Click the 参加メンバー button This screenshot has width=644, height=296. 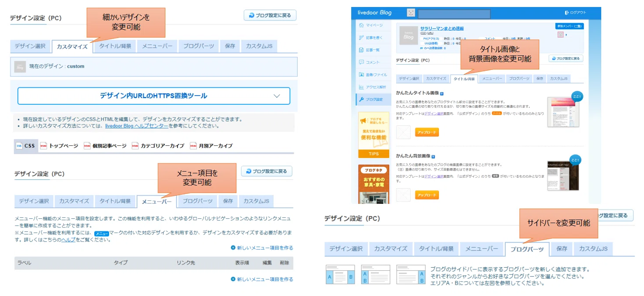click(x=570, y=26)
